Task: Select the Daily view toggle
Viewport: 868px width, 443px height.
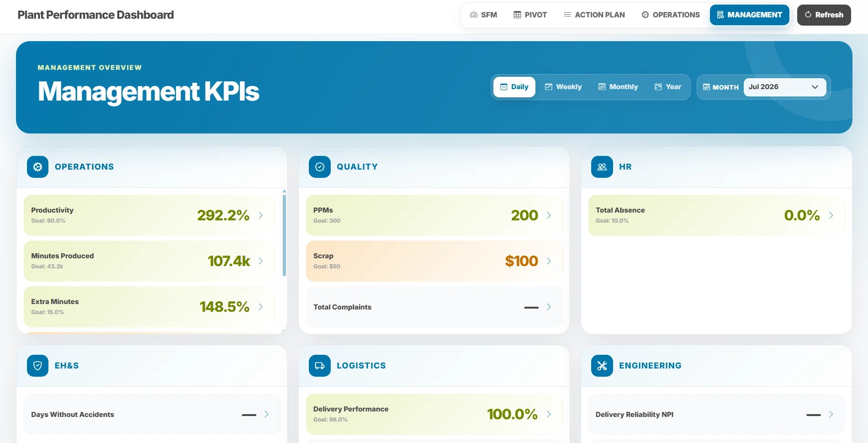Action: tap(514, 87)
